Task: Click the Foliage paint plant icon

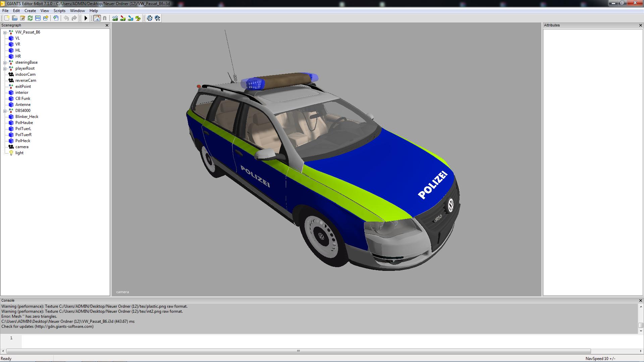Action: 138,18
